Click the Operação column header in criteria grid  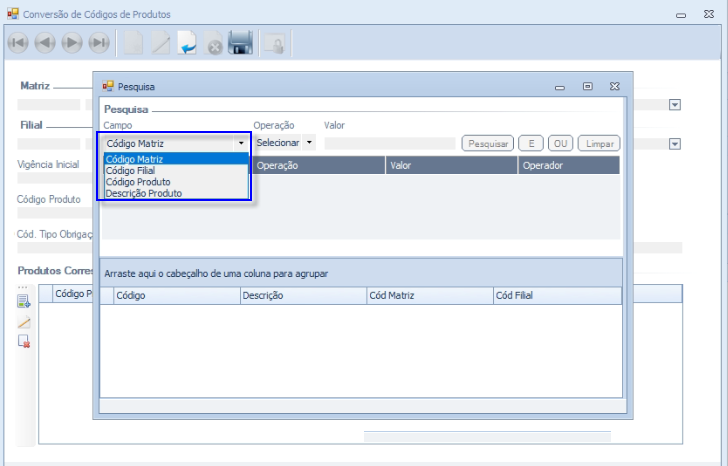(x=318, y=165)
